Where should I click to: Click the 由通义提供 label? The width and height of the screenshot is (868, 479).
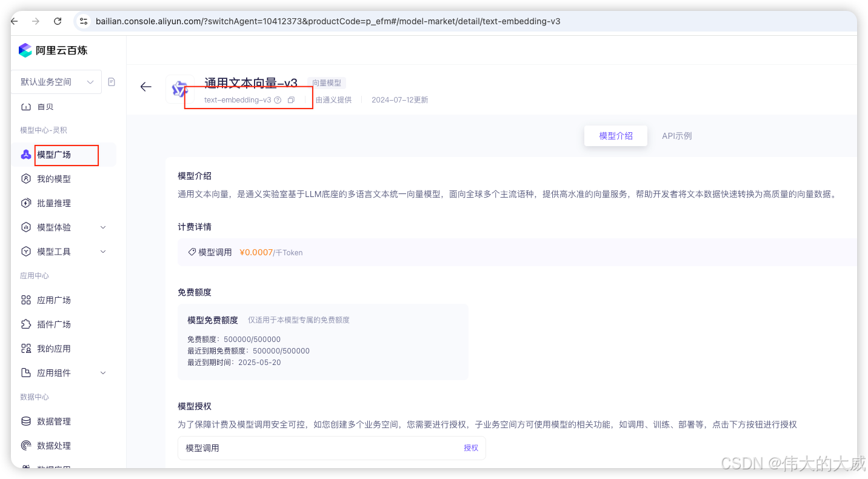[333, 100]
